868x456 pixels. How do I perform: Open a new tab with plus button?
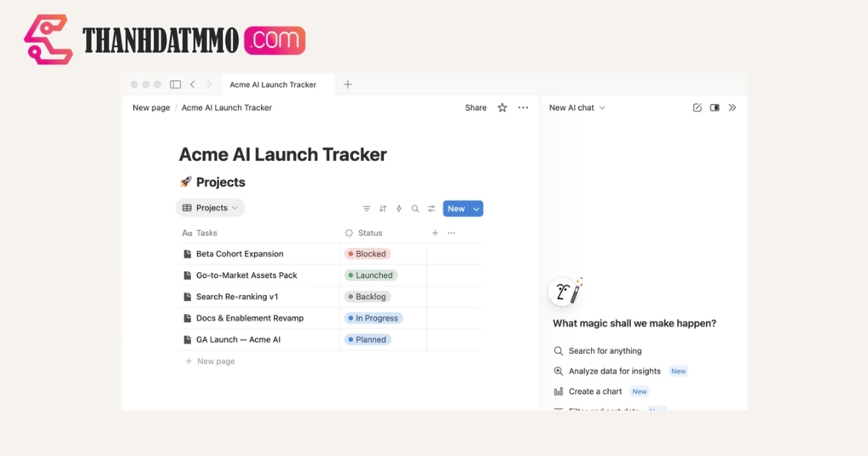coord(348,85)
